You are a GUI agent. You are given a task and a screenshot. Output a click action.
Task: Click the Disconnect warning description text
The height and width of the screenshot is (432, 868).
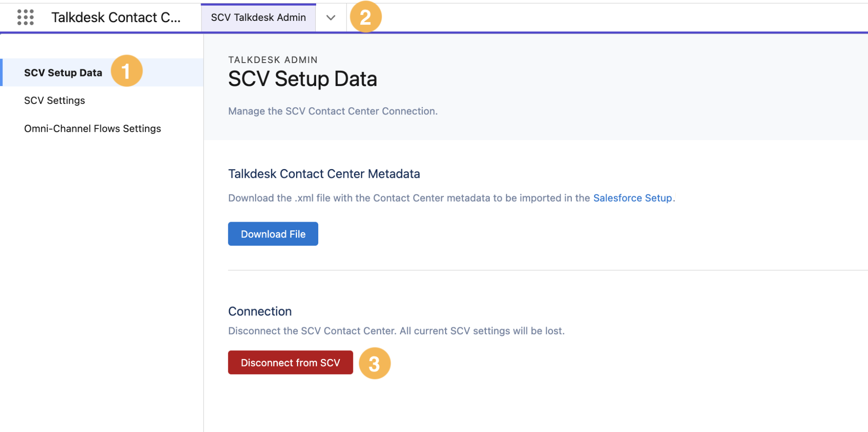(396, 331)
